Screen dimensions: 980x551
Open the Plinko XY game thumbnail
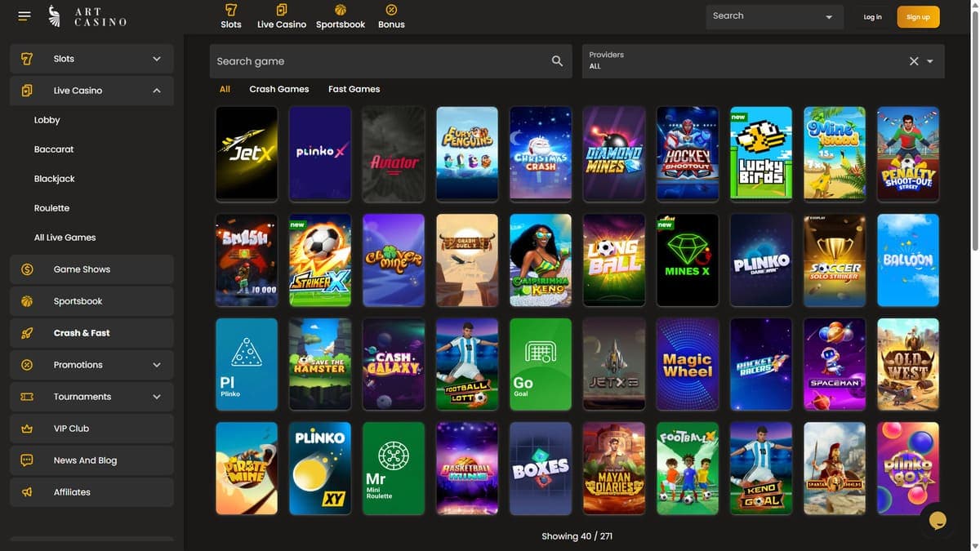pyautogui.click(x=320, y=469)
